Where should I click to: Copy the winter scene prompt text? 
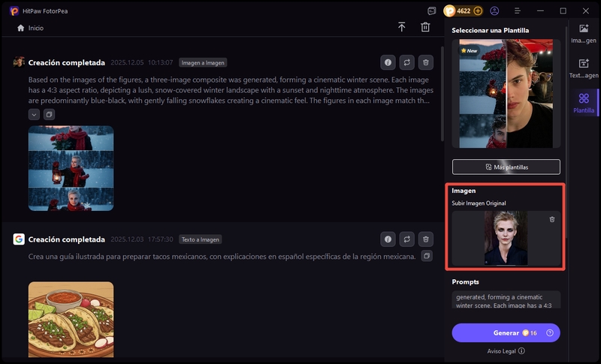pyautogui.click(x=49, y=114)
